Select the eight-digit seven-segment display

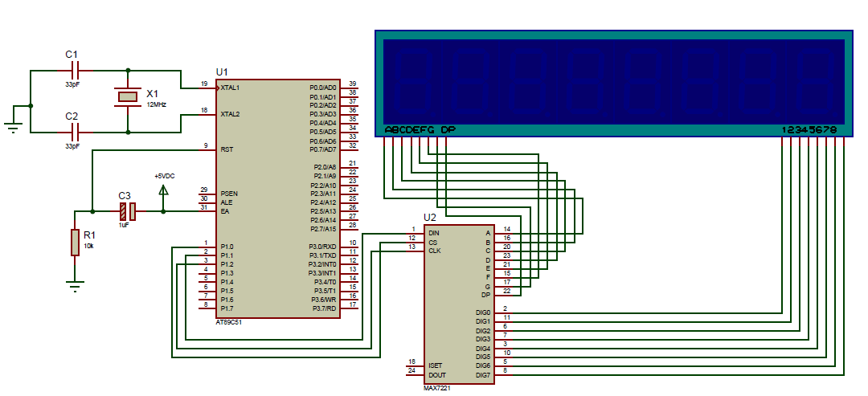pyautogui.click(x=614, y=84)
